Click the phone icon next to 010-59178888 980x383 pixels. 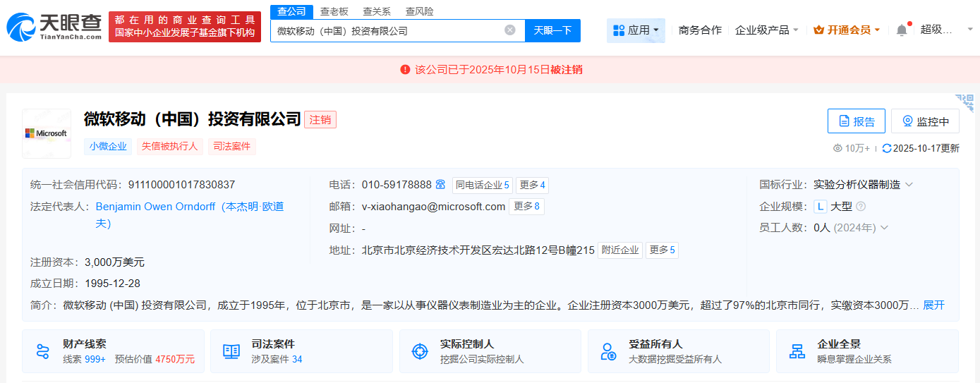click(x=441, y=185)
